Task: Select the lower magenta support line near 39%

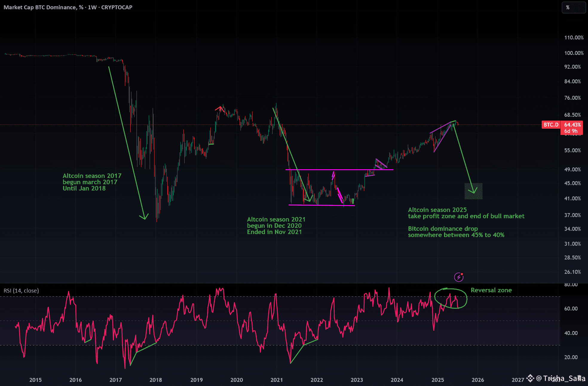Action: pyautogui.click(x=321, y=205)
